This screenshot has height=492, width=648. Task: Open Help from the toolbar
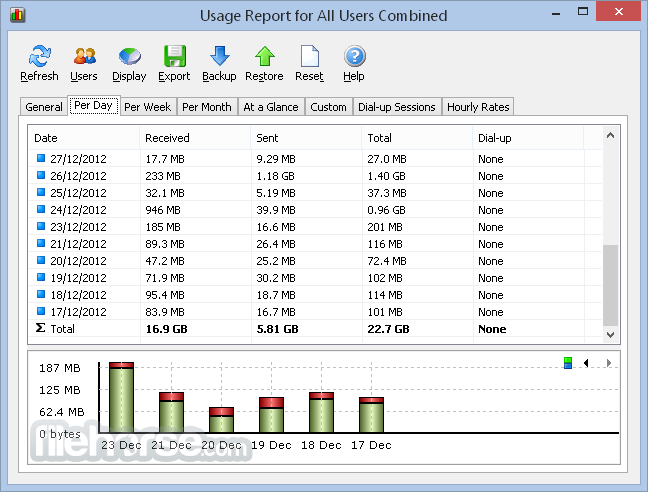coord(354,57)
